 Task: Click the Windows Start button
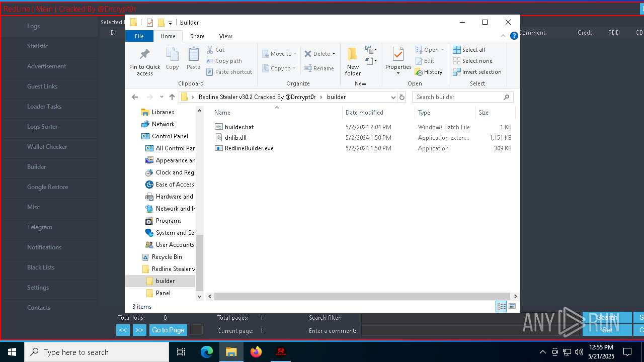pos(12,352)
